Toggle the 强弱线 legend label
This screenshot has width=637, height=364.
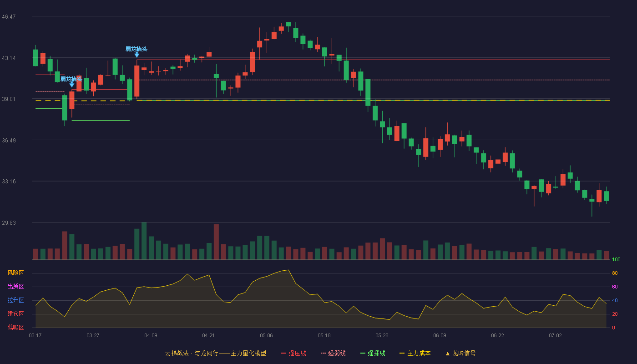(x=337, y=353)
